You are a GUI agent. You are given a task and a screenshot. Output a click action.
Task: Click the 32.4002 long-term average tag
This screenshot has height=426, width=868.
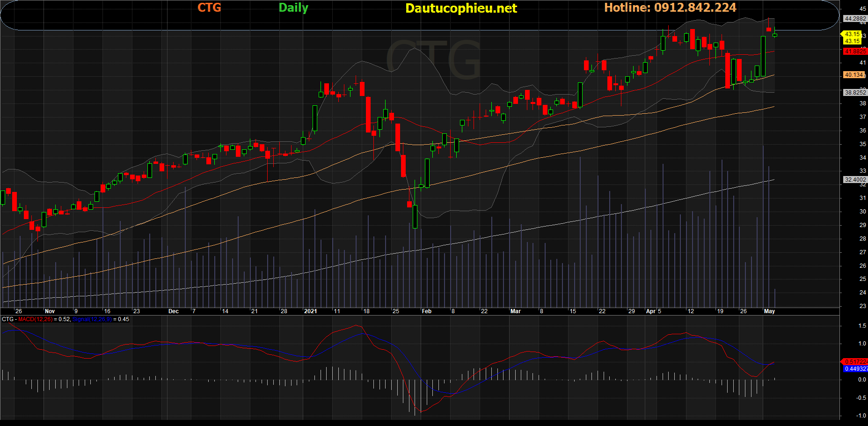coord(854,180)
